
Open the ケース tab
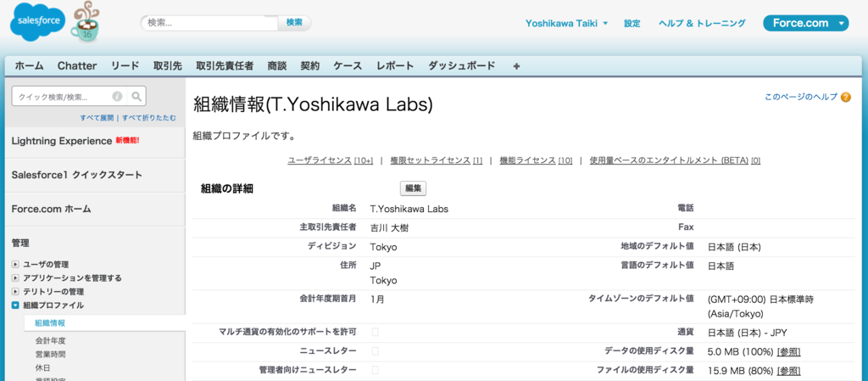point(348,66)
